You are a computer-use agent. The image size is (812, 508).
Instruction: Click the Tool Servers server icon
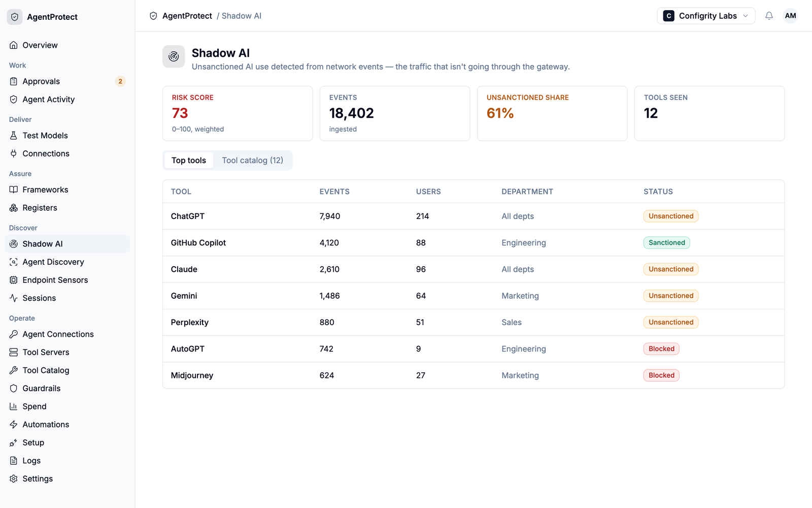[14, 352]
